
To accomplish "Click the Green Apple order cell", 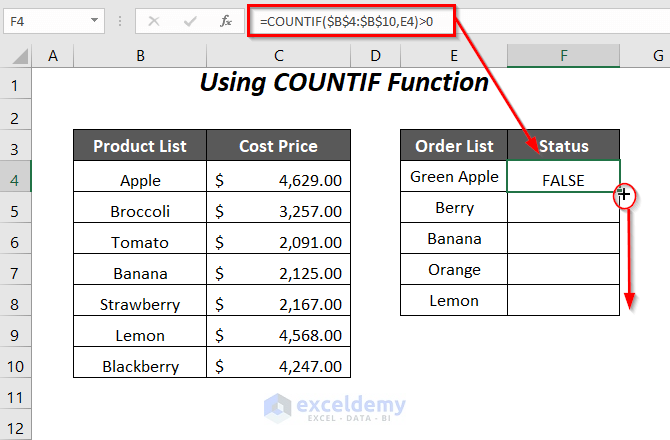I will 454,177.
